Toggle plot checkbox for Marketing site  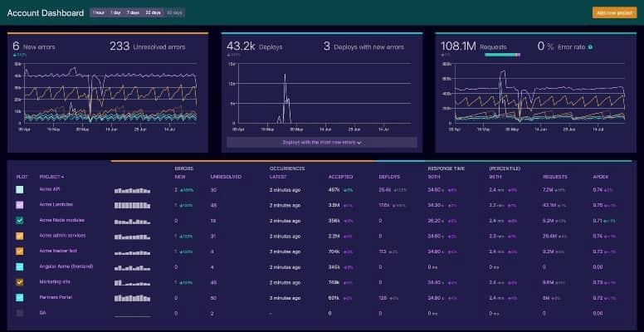coord(20,282)
